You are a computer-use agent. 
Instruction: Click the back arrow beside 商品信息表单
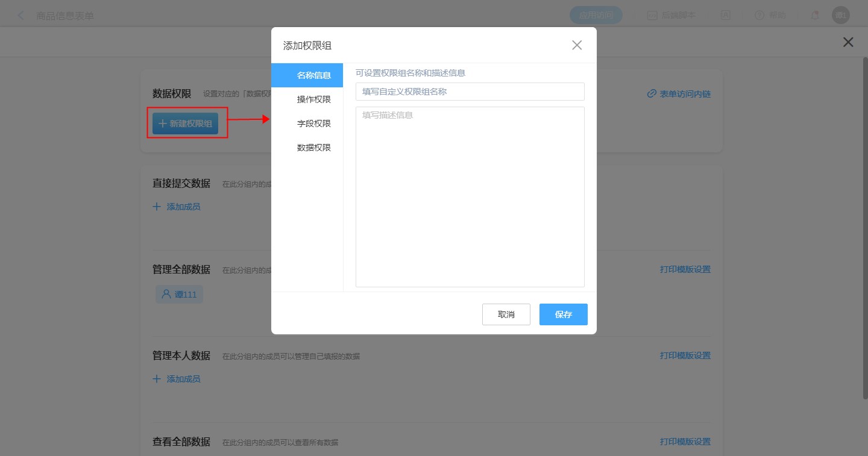click(21, 16)
